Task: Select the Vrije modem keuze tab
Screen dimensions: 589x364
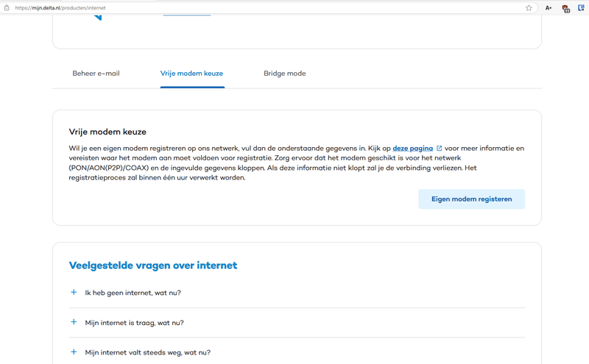Action: (191, 74)
